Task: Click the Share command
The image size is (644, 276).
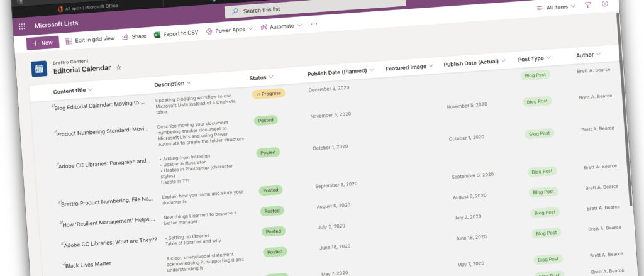Action: (x=135, y=36)
